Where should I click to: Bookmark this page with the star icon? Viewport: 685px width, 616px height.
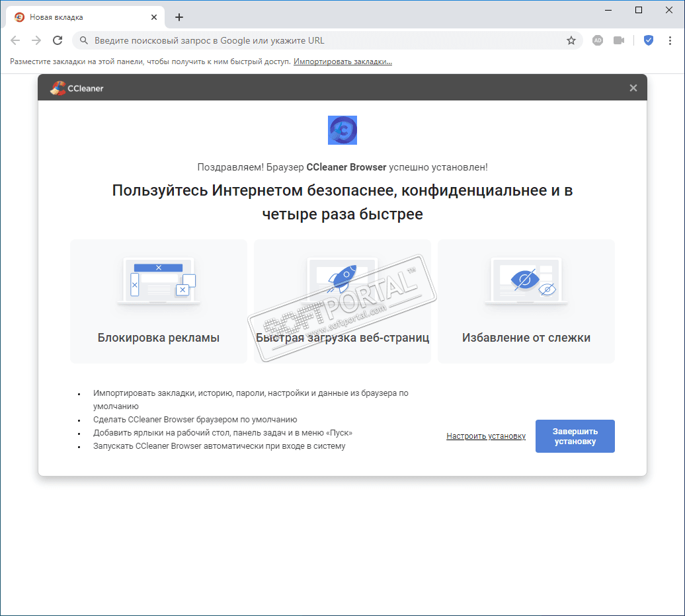tap(571, 40)
